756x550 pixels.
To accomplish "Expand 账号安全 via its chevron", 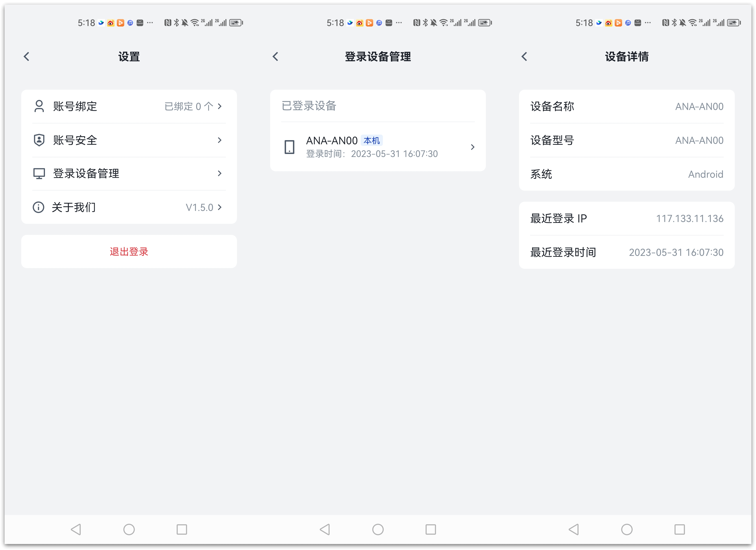I will pos(220,140).
